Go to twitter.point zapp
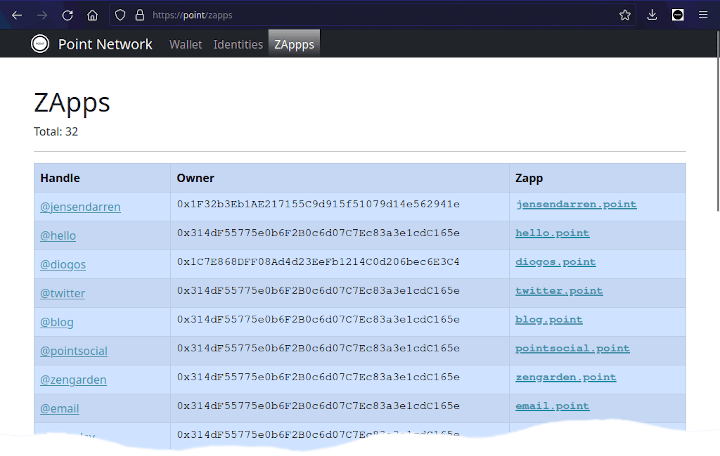The image size is (720, 456). (x=559, y=291)
